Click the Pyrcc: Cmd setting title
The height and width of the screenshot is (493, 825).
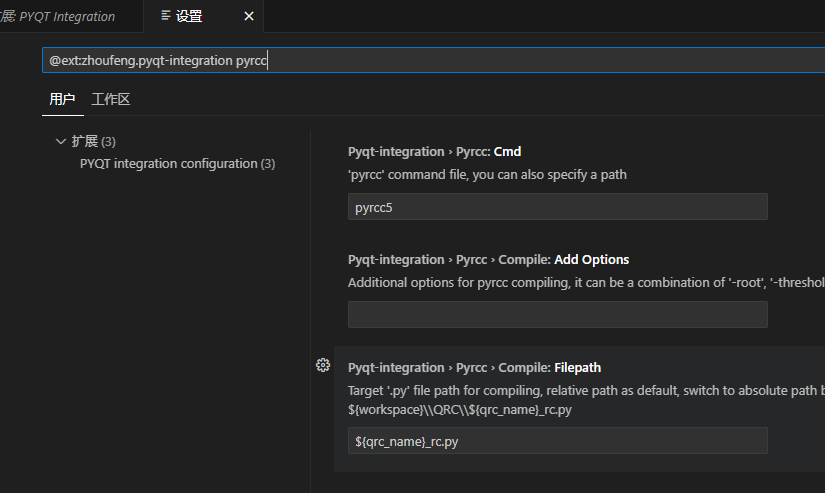tap(435, 152)
